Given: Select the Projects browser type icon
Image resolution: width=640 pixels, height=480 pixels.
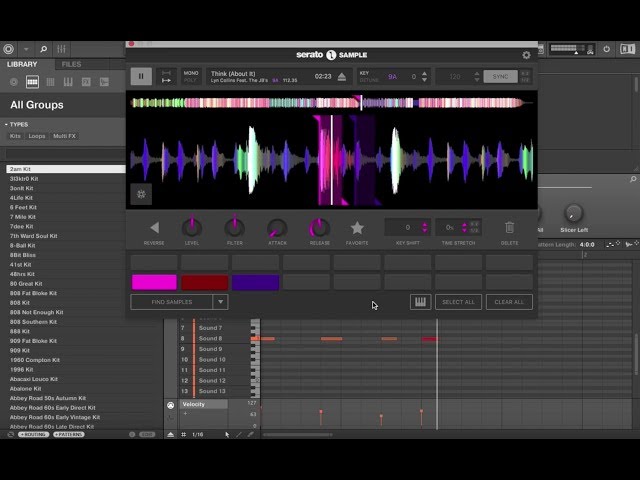Looking at the screenshot, I should pyautogui.click(x=13, y=82).
